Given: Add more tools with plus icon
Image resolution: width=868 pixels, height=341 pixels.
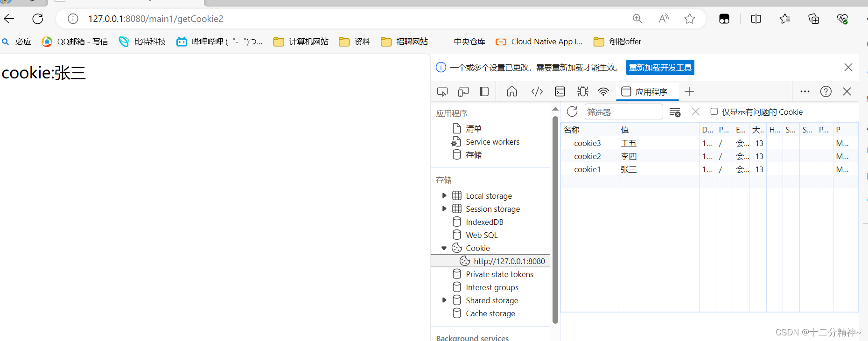Looking at the screenshot, I should pyautogui.click(x=689, y=91).
